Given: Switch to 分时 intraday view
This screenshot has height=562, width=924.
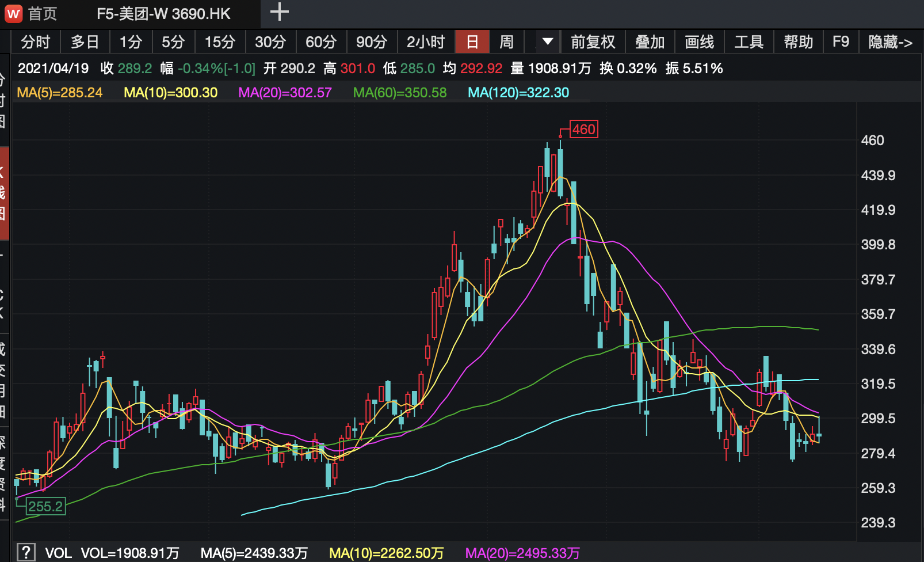Looking at the screenshot, I should [x=35, y=42].
